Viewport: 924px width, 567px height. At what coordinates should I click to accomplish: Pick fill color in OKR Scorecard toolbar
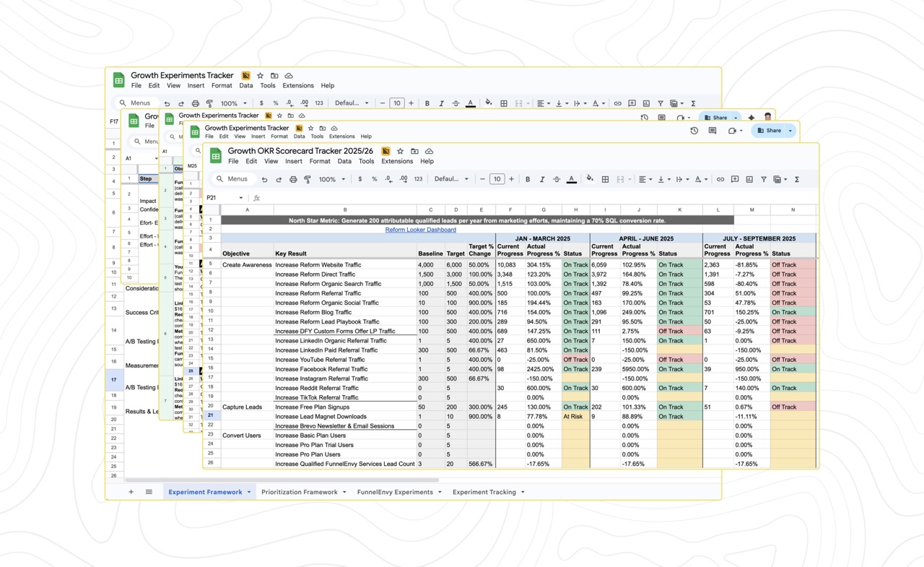[x=590, y=179]
